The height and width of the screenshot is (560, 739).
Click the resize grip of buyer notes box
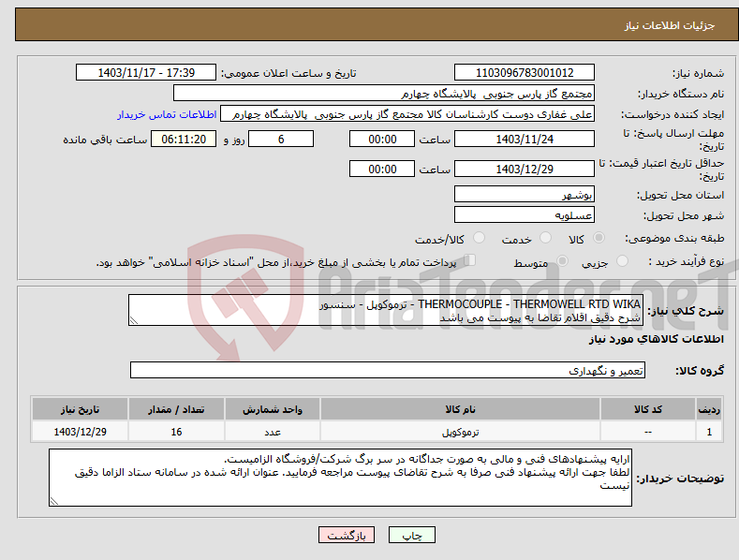[54, 502]
